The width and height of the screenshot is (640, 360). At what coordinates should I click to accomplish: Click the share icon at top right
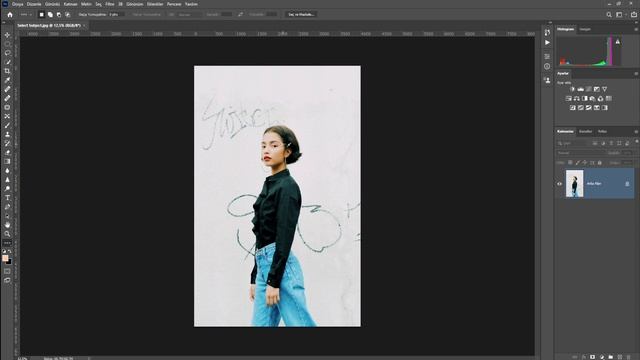point(634,15)
